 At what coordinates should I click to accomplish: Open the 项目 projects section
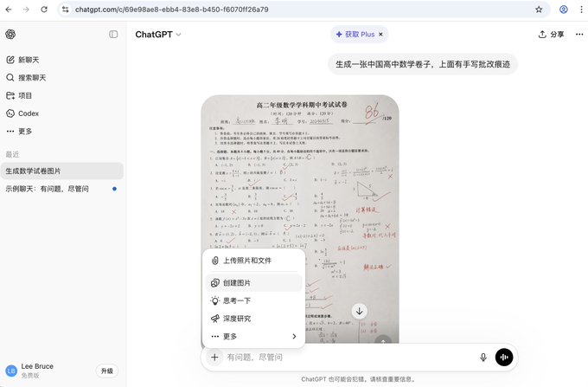click(19, 95)
